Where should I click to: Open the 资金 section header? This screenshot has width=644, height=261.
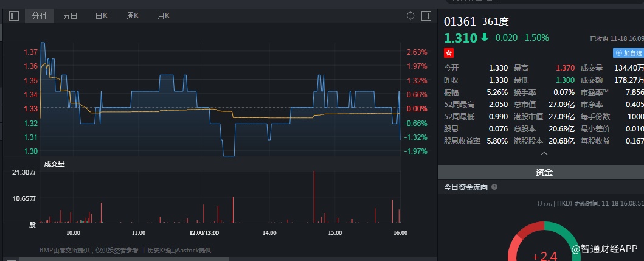pyautogui.click(x=544, y=172)
